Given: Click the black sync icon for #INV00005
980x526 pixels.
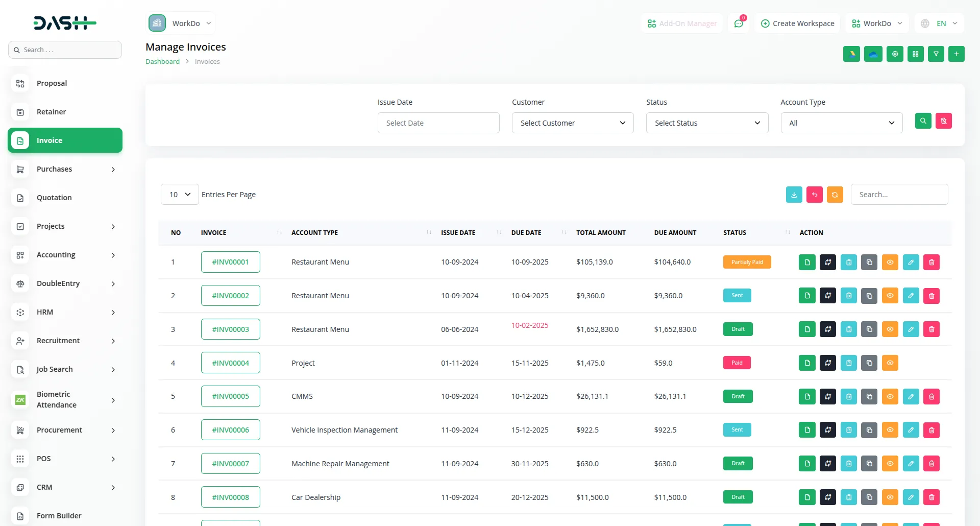Looking at the screenshot, I should 828,397.
